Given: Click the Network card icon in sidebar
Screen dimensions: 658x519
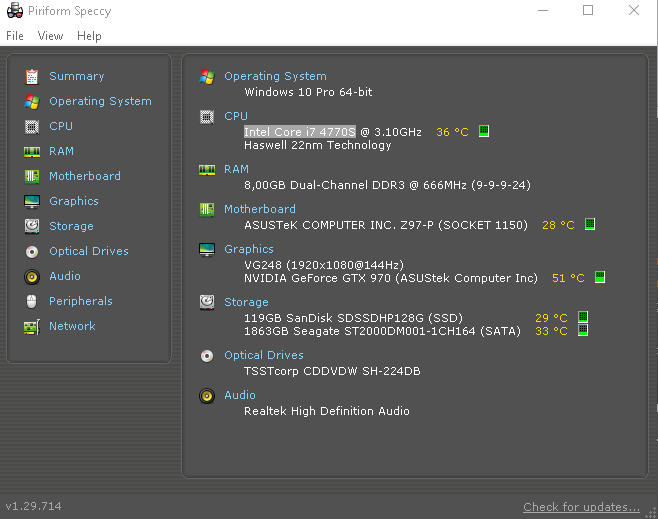Looking at the screenshot, I should click(32, 327).
